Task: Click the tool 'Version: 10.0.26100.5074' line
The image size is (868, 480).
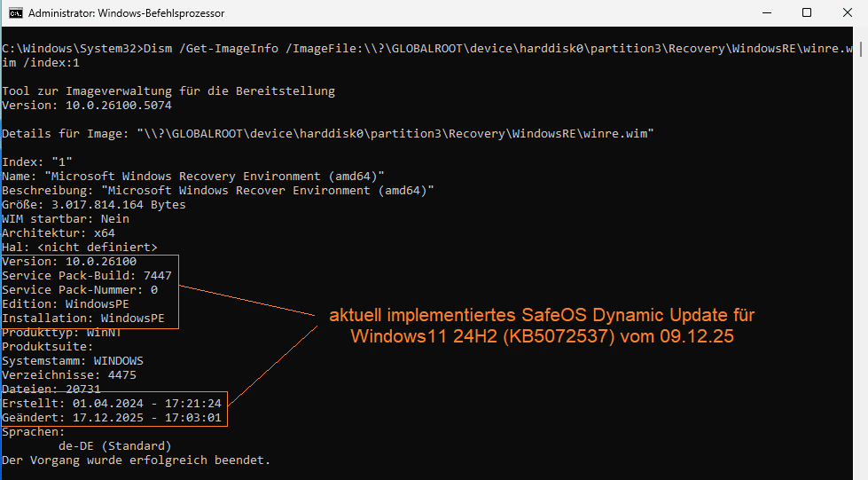Action: click(86, 106)
